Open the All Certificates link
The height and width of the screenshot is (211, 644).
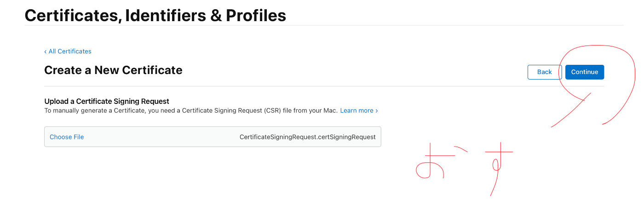(x=69, y=51)
